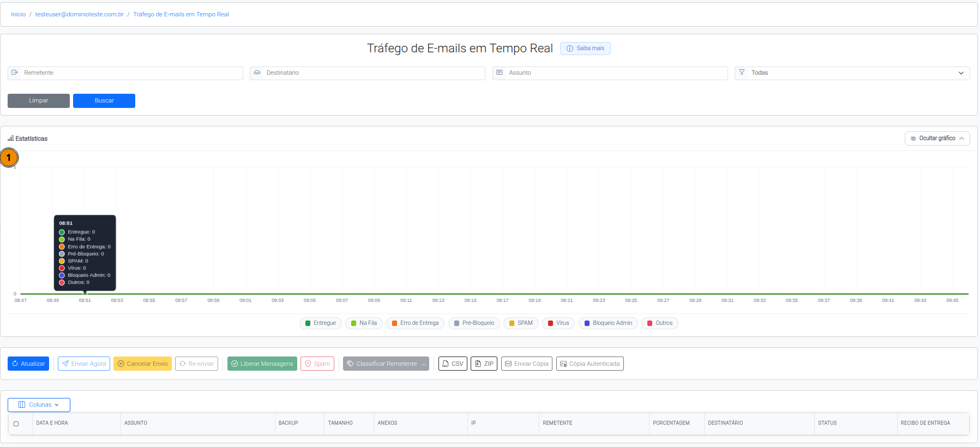Click the Cópia Autenticada button
The image size is (980, 447).
point(590,364)
